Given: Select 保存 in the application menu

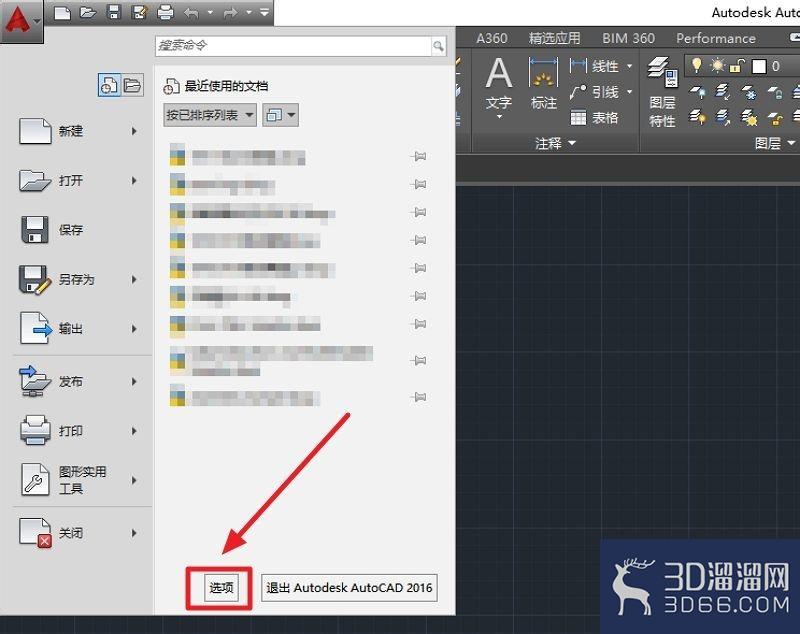Looking at the screenshot, I should (x=51, y=230).
